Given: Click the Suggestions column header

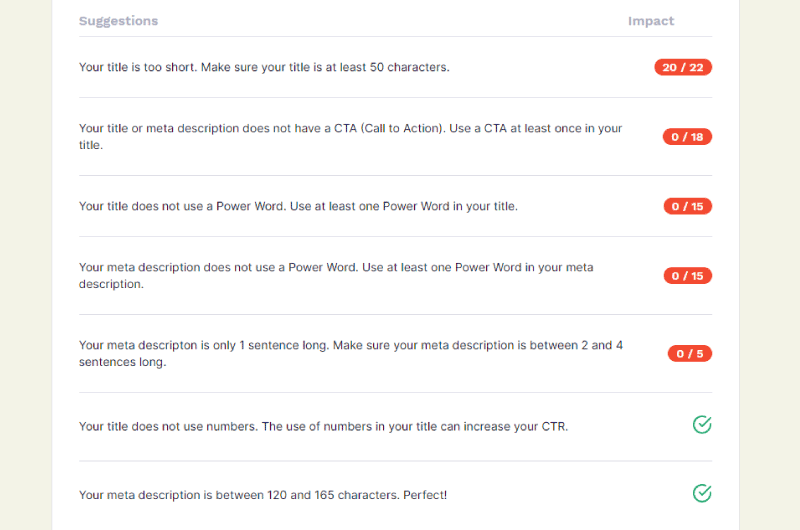Looking at the screenshot, I should click(118, 21).
